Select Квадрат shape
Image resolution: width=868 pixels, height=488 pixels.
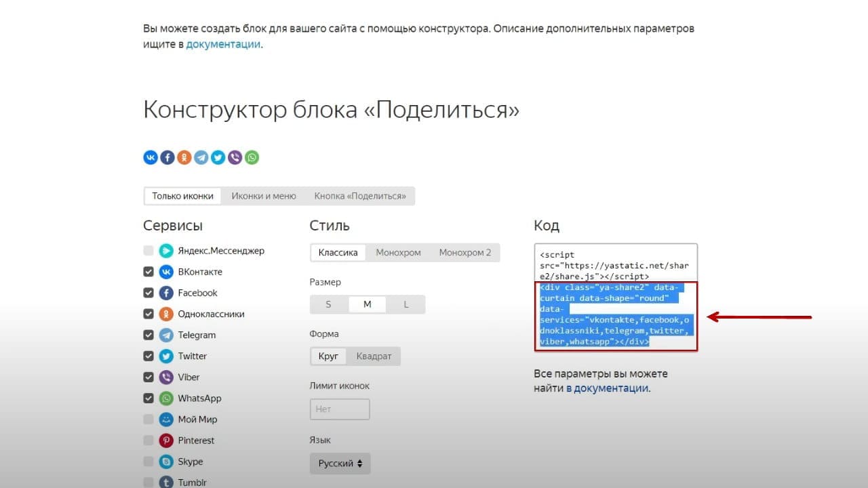pos(374,357)
